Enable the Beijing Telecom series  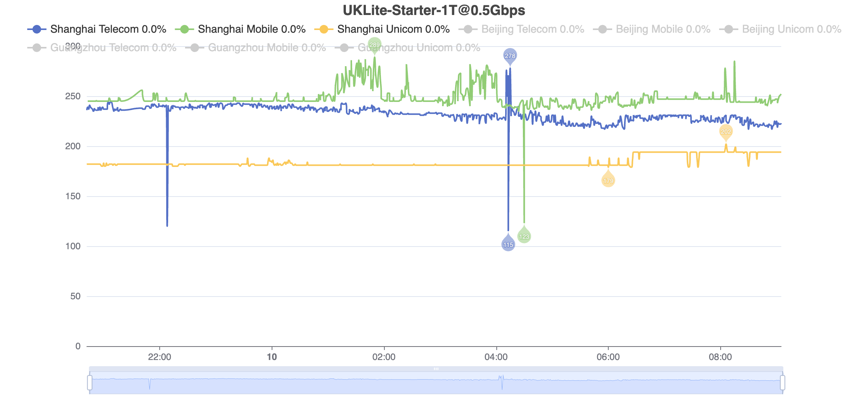pyautogui.click(x=521, y=29)
